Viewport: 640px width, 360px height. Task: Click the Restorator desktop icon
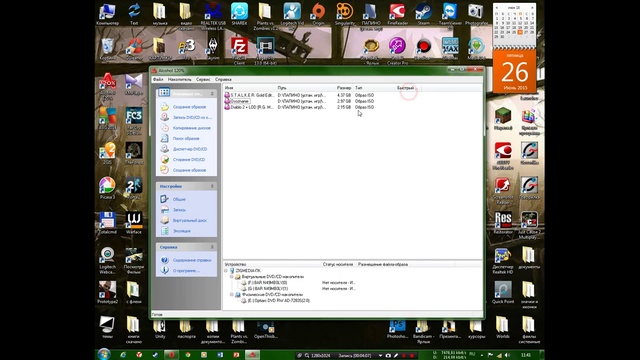tap(503, 223)
